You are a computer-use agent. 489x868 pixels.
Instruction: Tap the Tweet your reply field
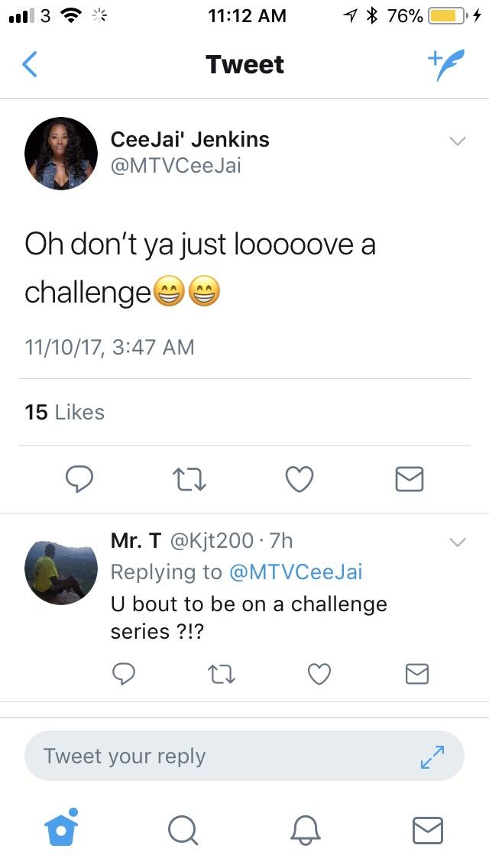point(244,756)
